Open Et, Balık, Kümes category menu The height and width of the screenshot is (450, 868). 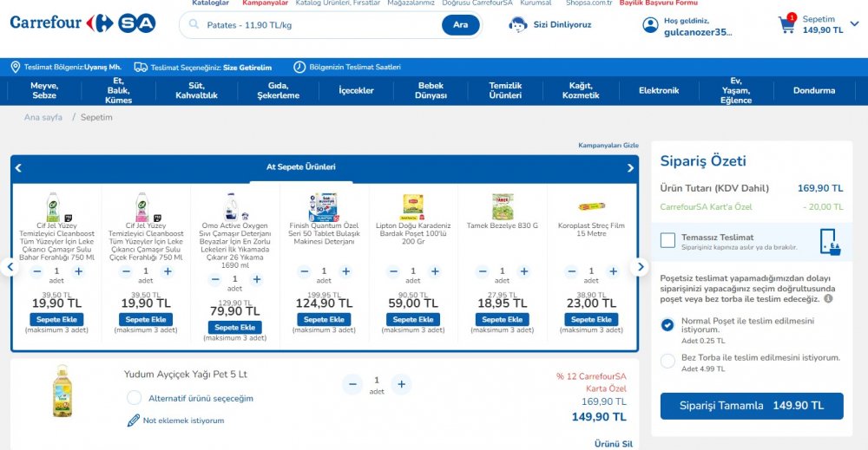(118, 91)
